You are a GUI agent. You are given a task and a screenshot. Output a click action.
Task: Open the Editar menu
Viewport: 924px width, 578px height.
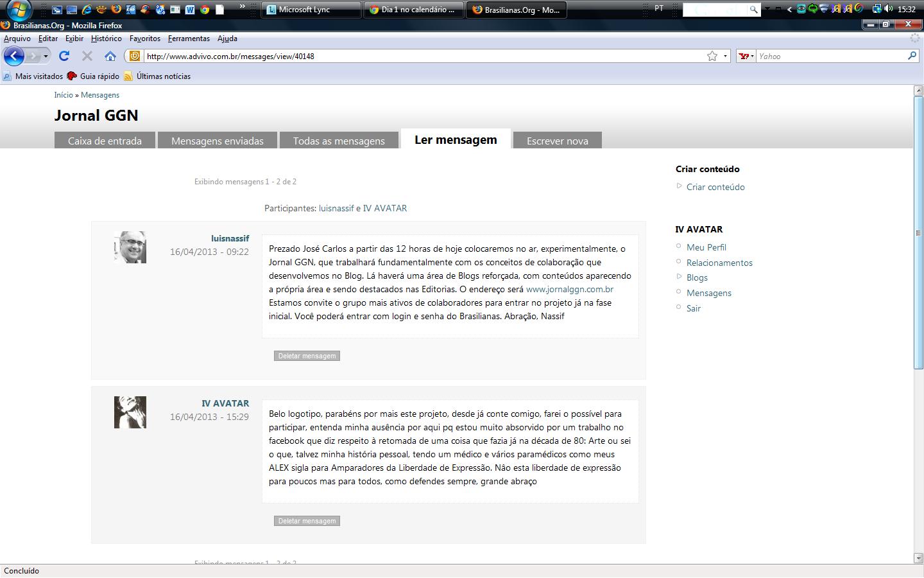tap(48, 39)
